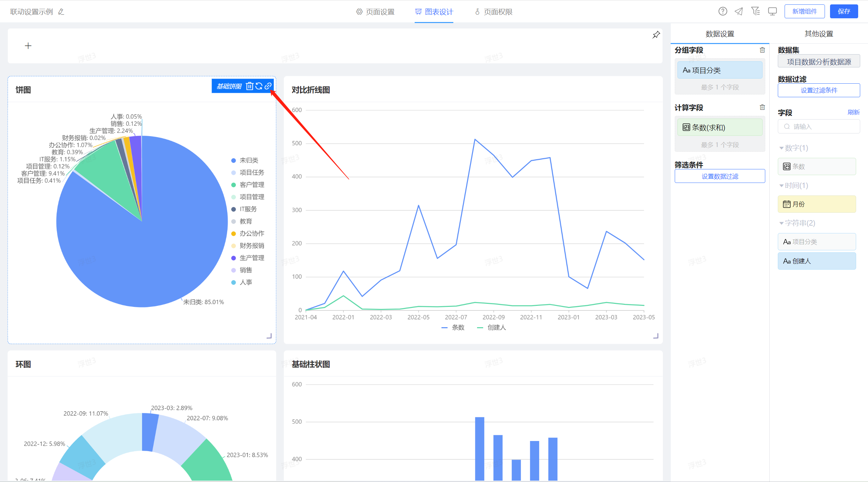Click the 对比折线图 chart title
This screenshot has height=482, width=868.
311,90
